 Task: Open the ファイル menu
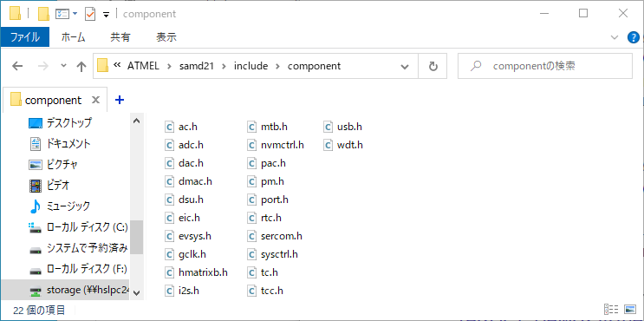click(x=25, y=37)
